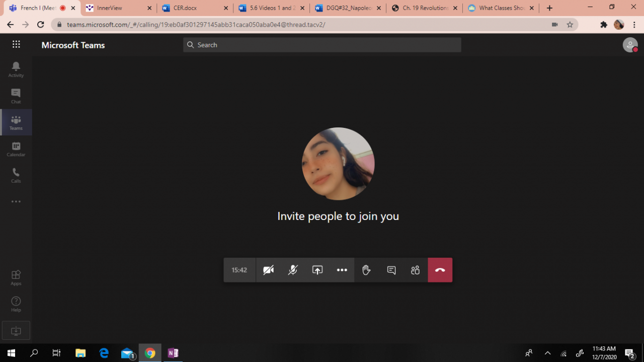Screen dimensions: 644x362
Task: Switch to the 5.6 Videos tab
Action: pyautogui.click(x=272, y=8)
